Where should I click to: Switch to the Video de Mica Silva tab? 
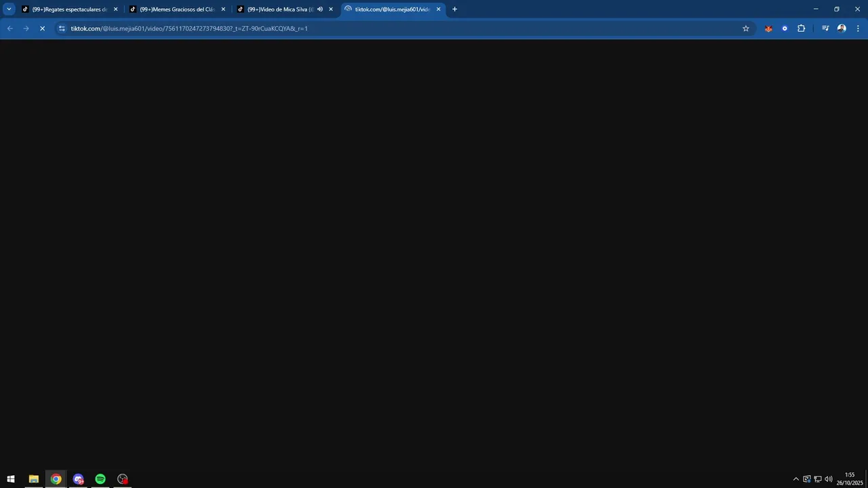point(285,9)
